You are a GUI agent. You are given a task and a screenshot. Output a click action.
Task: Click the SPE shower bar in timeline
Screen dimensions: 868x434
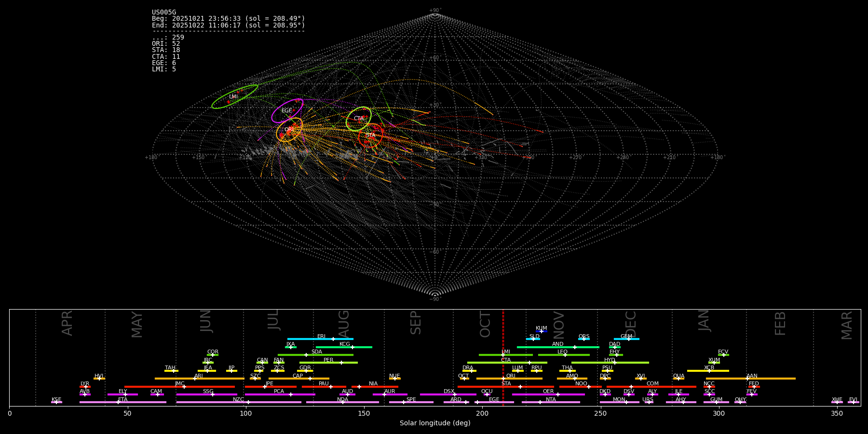click(x=411, y=402)
